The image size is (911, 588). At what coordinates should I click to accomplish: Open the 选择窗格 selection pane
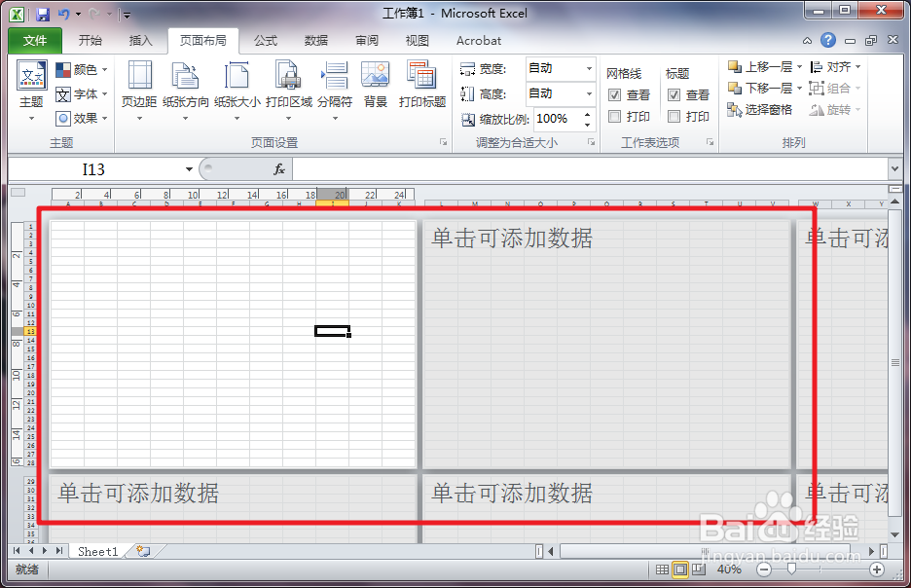pos(760,110)
